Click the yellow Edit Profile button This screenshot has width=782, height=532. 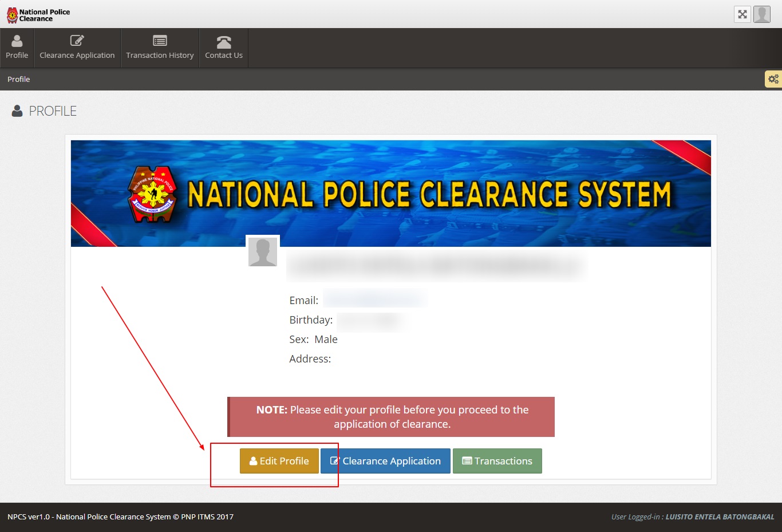[x=279, y=461]
